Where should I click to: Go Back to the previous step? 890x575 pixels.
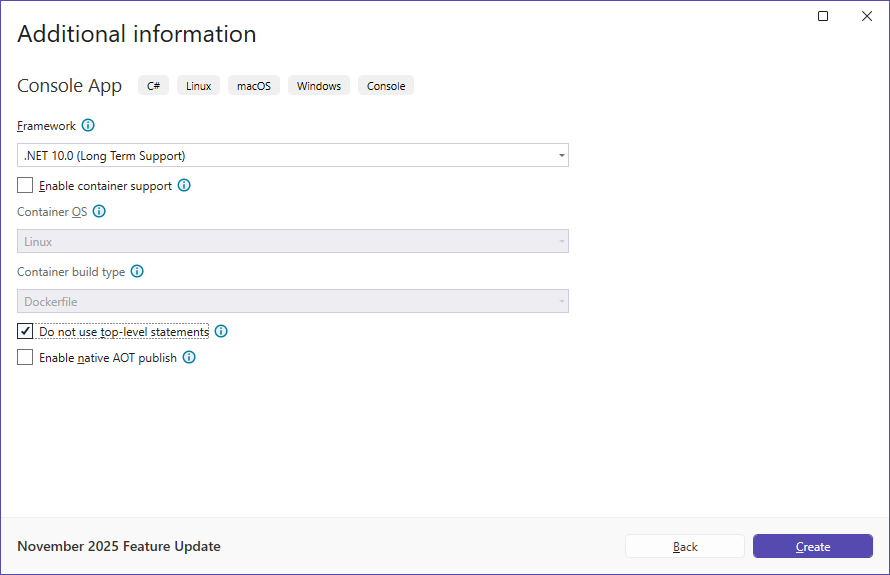(x=685, y=547)
